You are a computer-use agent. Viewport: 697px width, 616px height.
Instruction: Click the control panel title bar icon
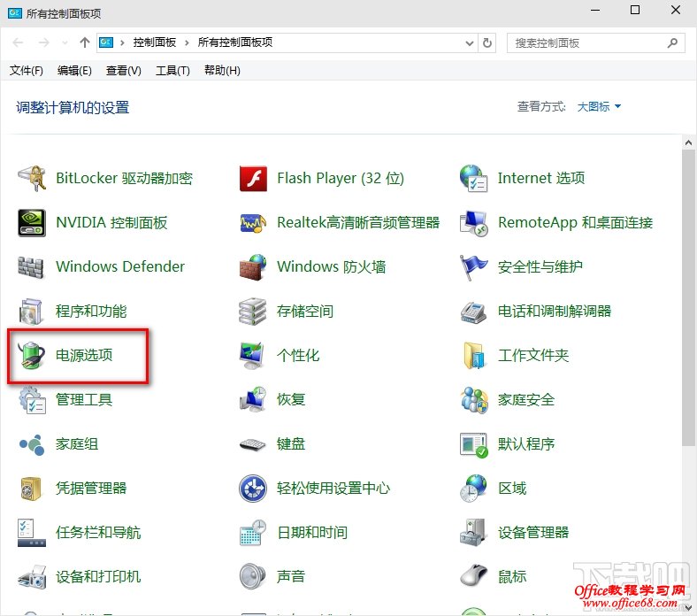pyautogui.click(x=15, y=13)
